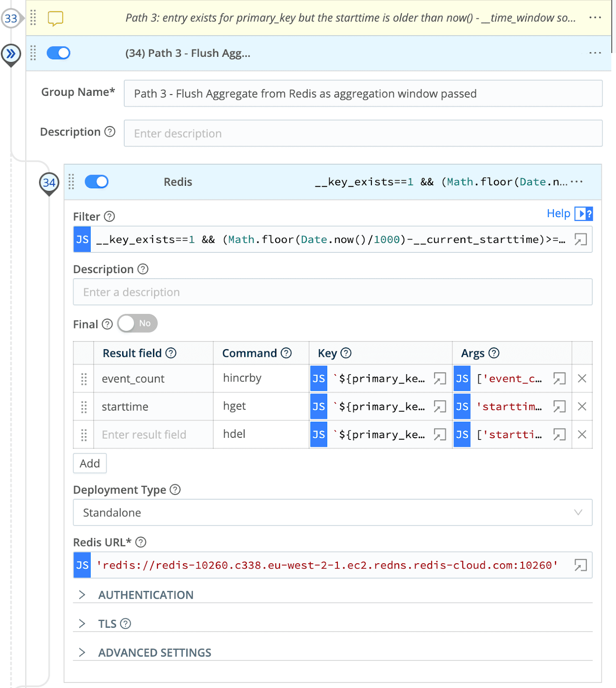This screenshot has width=616, height=688.
Task: Open options menu for Redis function
Action: coord(577,182)
